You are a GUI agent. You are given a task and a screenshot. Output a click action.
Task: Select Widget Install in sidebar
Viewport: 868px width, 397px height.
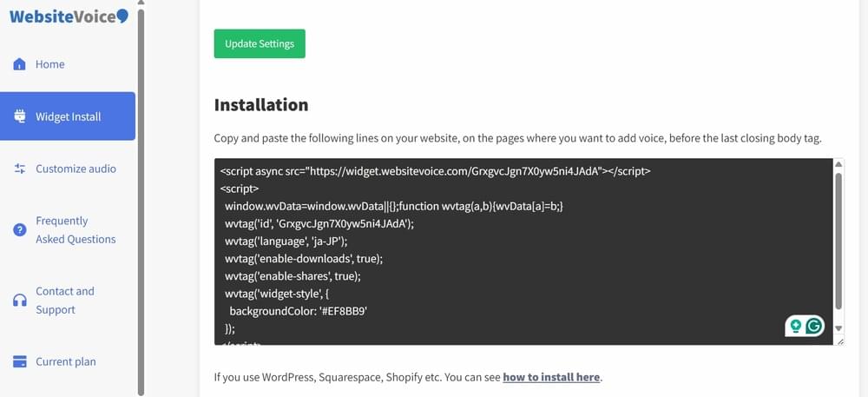[x=68, y=116]
